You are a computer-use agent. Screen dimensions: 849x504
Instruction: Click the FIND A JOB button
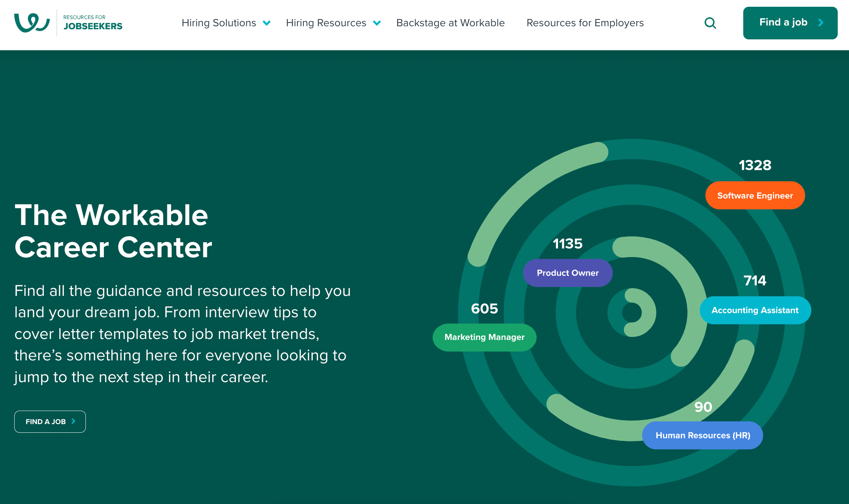coord(50,421)
